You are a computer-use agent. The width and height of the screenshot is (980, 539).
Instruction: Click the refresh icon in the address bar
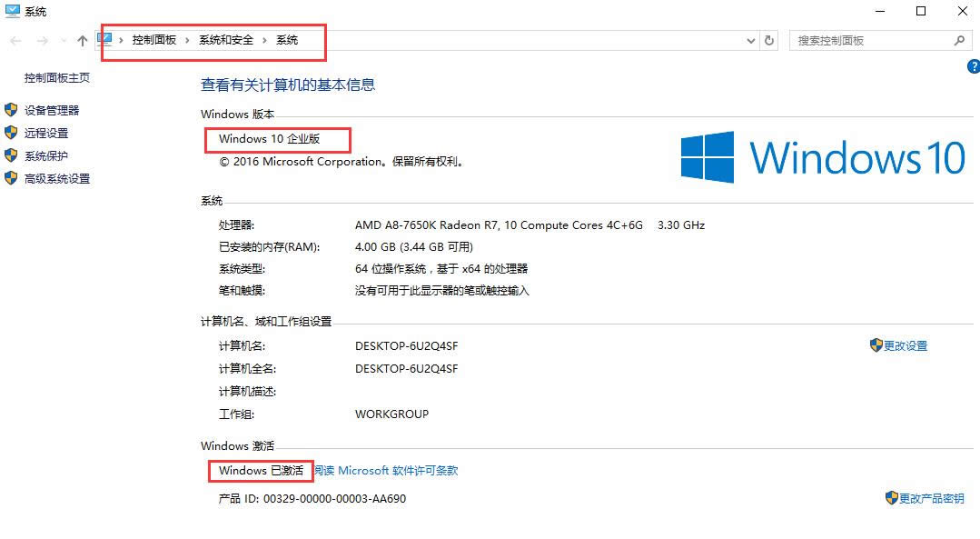[x=769, y=40]
